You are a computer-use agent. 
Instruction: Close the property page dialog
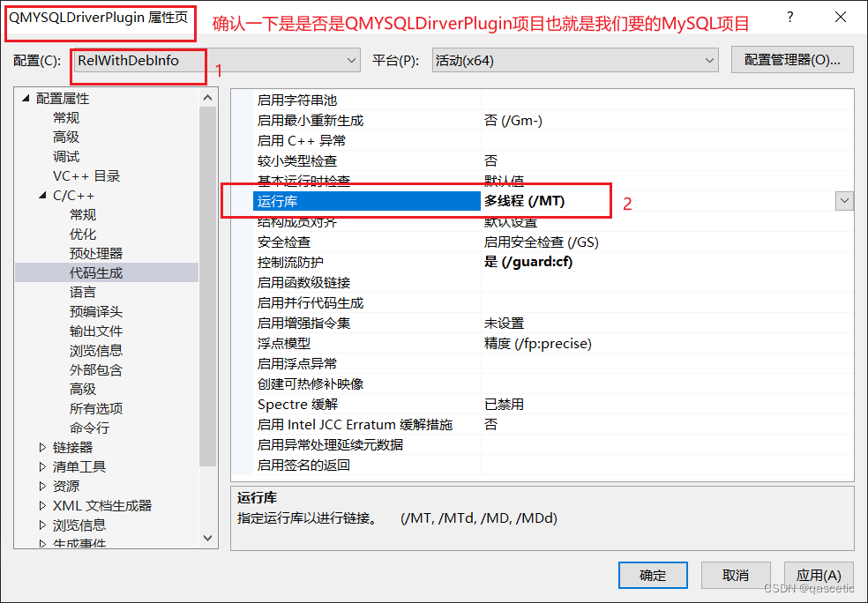point(841,17)
